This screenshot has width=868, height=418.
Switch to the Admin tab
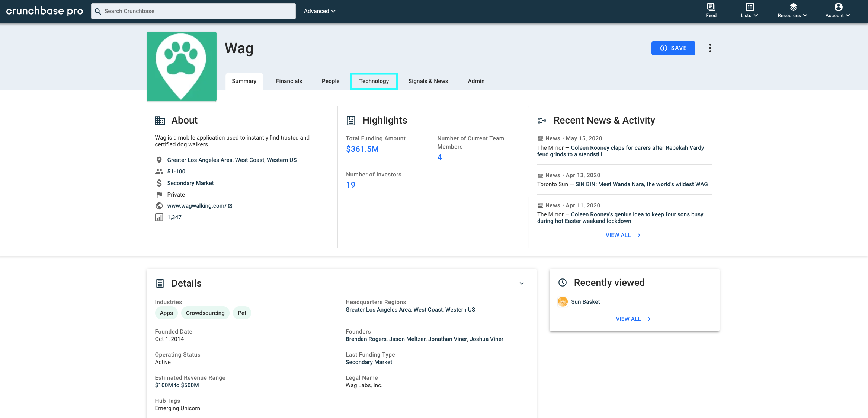[x=476, y=81]
